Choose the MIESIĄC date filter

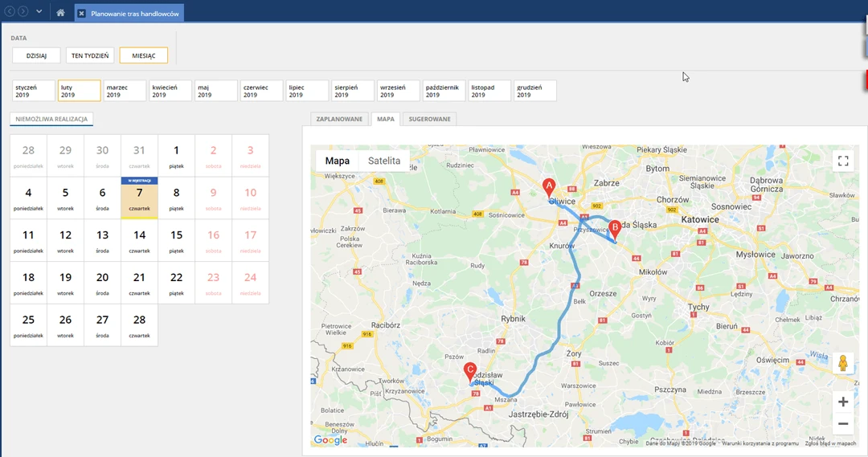point(144,55)
